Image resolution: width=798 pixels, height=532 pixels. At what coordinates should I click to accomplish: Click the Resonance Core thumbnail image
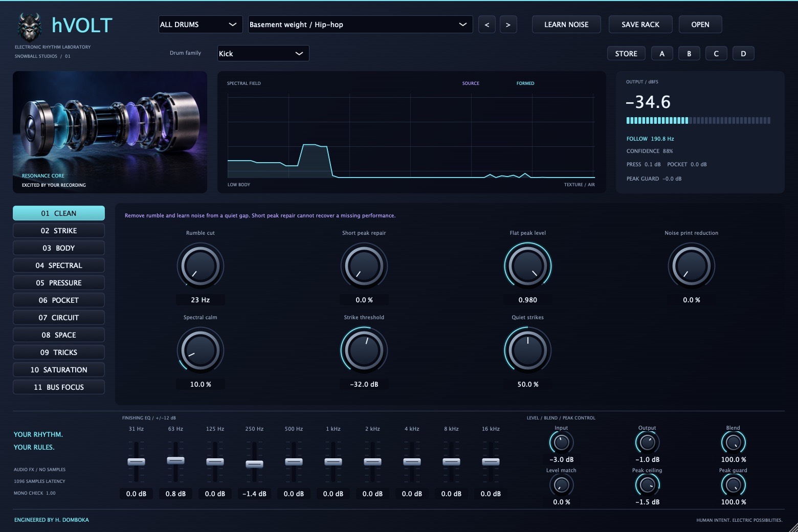[x=110, y=132]
